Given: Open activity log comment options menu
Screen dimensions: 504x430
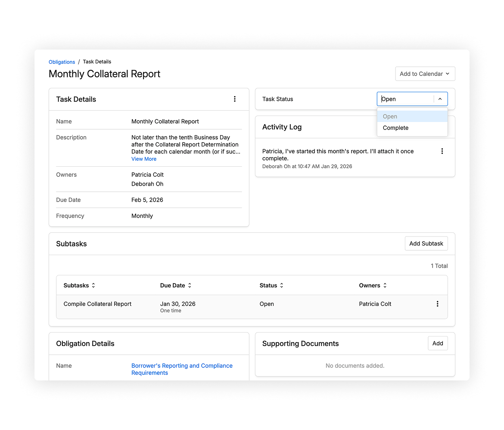Looking at the screenshot, I should tap(442, 151).
